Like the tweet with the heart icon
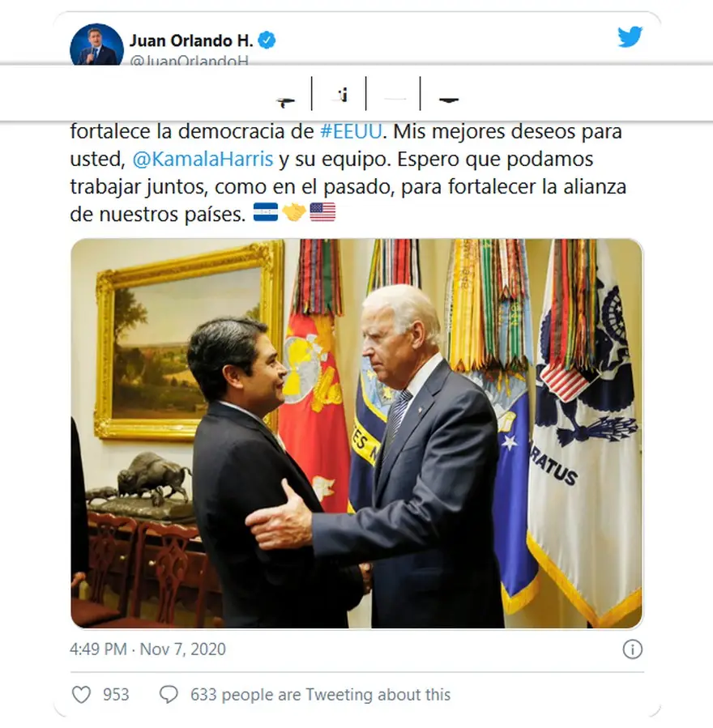 coord(81,695)
